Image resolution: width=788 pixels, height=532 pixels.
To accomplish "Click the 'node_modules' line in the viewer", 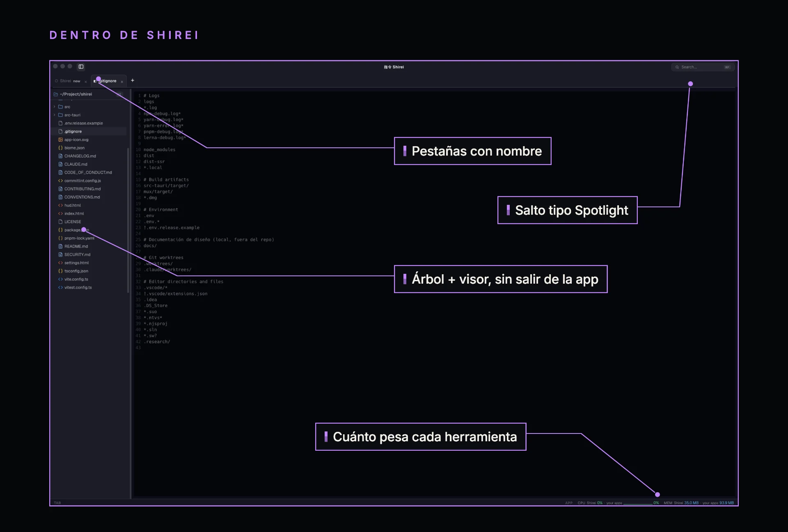I will pyautogui.click(x=160, y=150).
